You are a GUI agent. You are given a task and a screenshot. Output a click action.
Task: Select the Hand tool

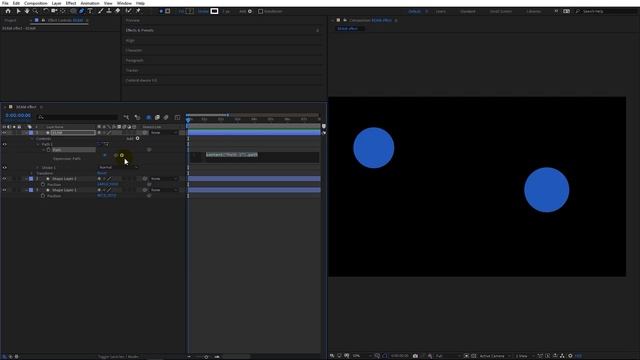27,11
